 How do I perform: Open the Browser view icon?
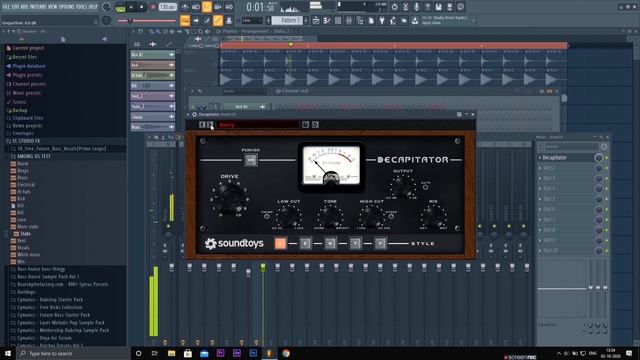[360, 20]
